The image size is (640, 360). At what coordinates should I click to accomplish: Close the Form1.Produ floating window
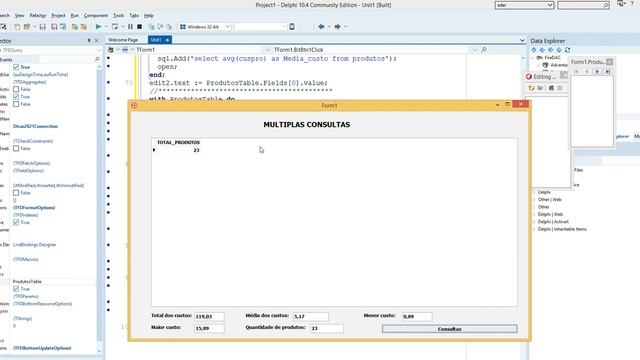[609, 62]
